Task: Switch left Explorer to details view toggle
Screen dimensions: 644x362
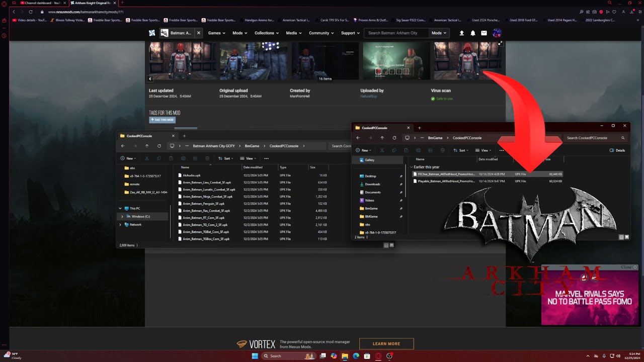Action: tap(386, 245)
